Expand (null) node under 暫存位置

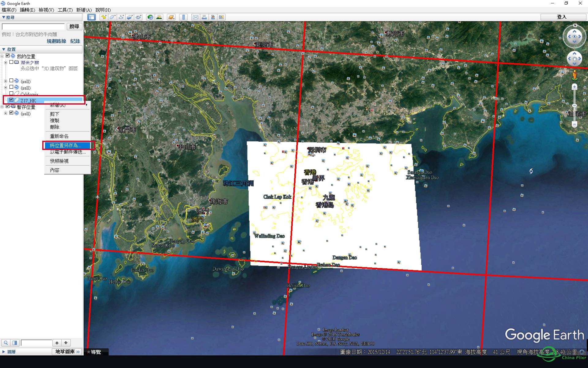pos(6,113)
